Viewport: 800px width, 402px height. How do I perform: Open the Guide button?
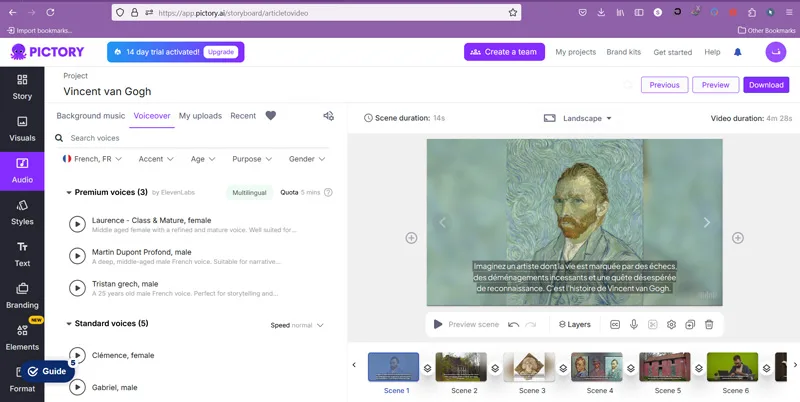pyautogui.click(x=47, y=371)
